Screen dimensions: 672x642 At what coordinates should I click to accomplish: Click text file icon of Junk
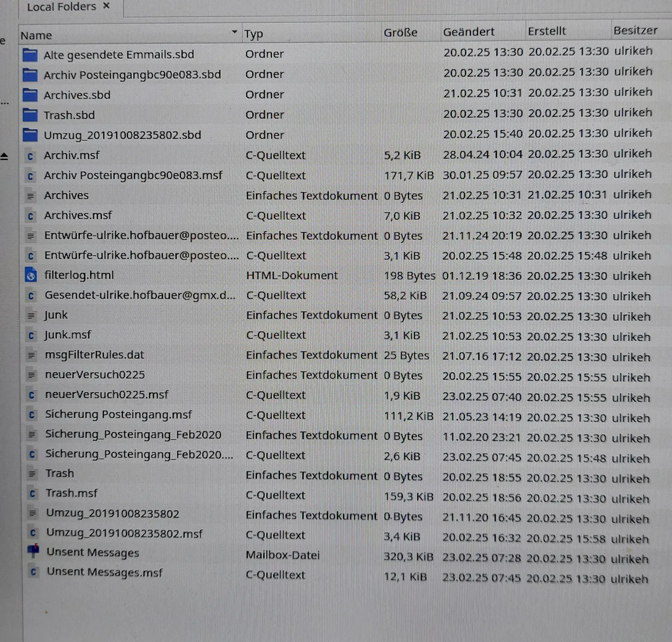31,315
